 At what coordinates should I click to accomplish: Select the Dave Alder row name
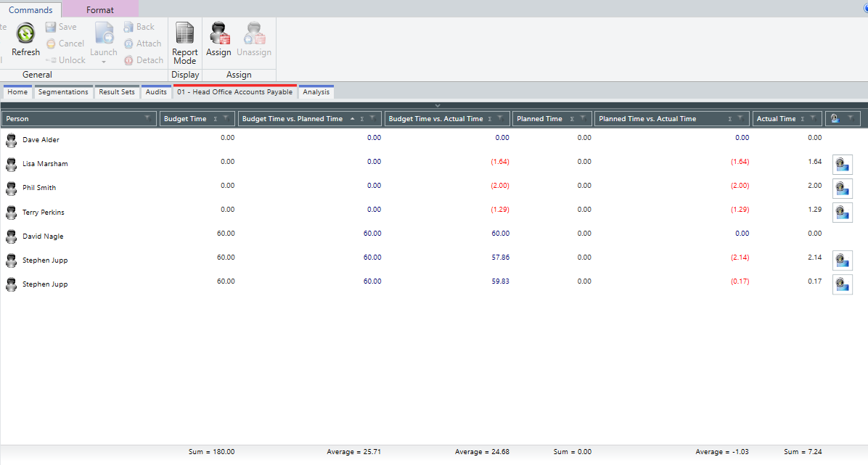[x=41, y=140]
